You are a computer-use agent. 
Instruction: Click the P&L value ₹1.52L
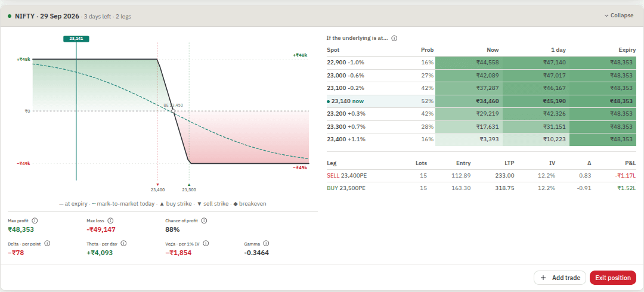(x=625, y=188)
